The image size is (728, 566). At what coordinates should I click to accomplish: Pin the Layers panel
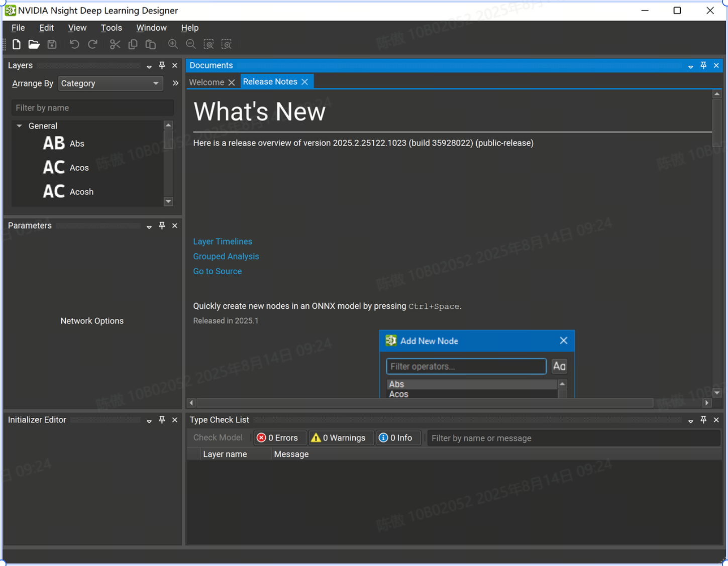162,65
